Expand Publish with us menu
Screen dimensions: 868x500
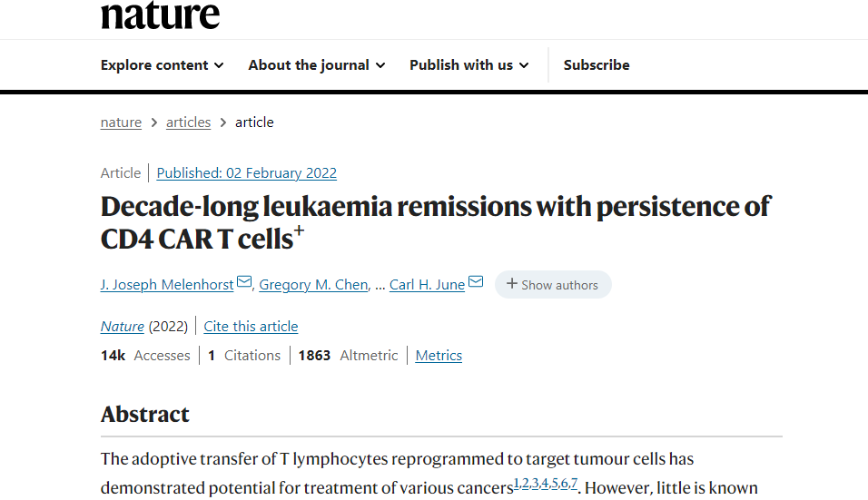pyautogui.click(x=469, y=65)
